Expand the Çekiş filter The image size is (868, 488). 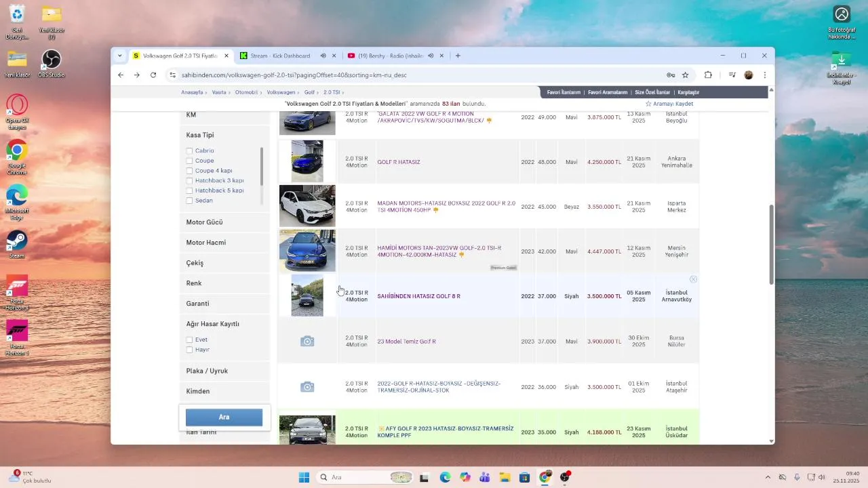[224, 263]
